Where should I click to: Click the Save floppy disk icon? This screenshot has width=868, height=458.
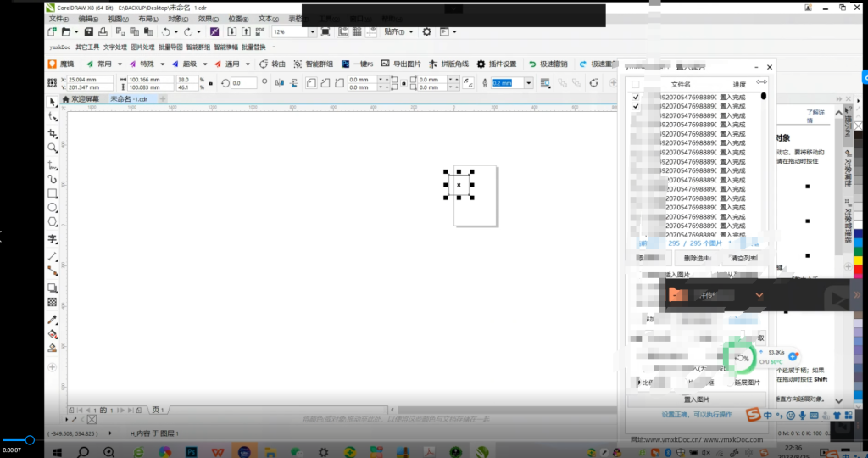pos(89,31)
